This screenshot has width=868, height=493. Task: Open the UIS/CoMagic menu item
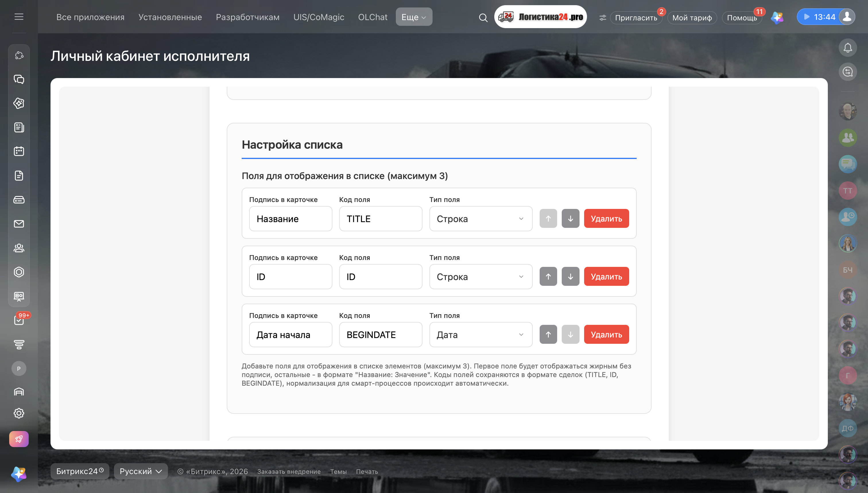tap(319, 17)
